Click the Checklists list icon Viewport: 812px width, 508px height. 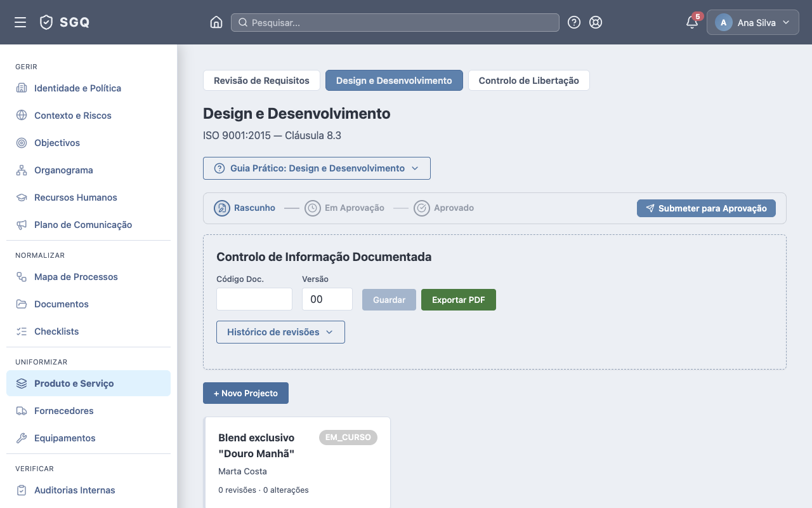pos(22,331)
